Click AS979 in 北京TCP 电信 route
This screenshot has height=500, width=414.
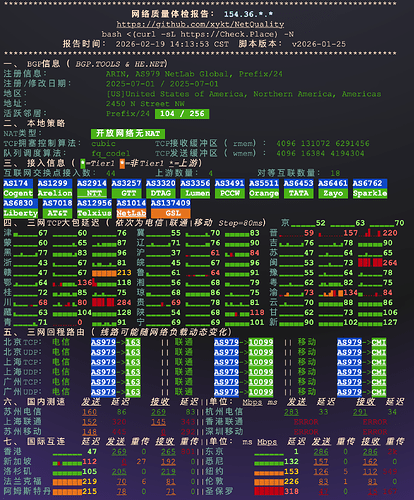pyautogui.click(x=103, y=342)
